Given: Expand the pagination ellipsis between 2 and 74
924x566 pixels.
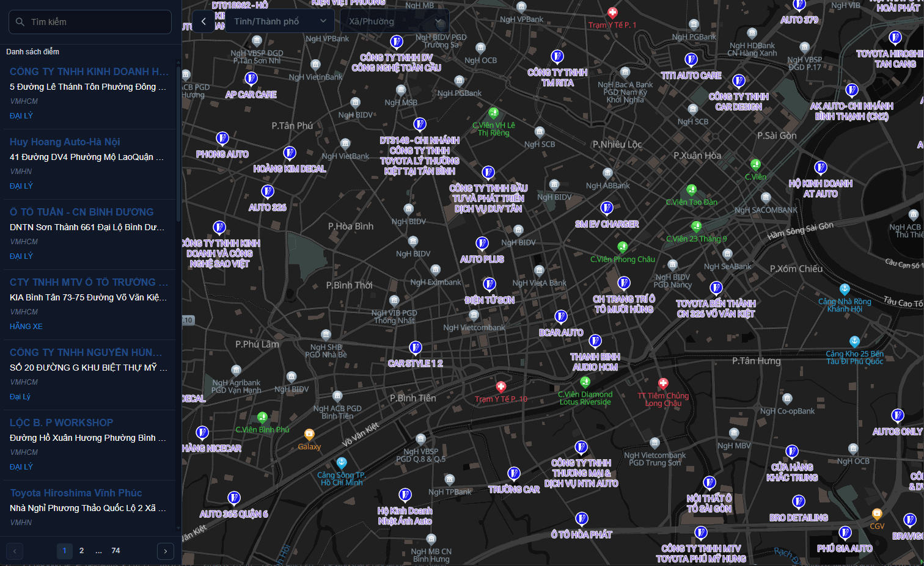Looking at the screenshot, I should tap(98, 551).
